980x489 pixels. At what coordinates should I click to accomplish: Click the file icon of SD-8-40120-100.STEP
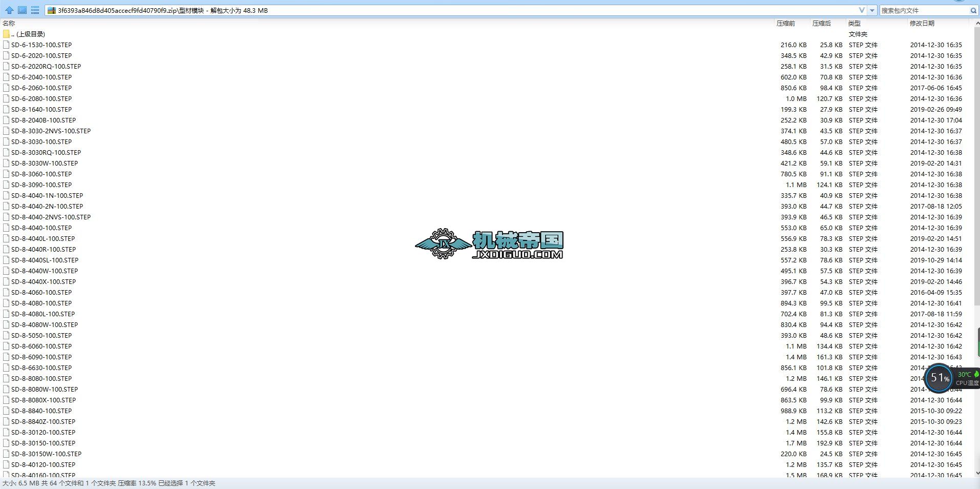click(6, 464)
